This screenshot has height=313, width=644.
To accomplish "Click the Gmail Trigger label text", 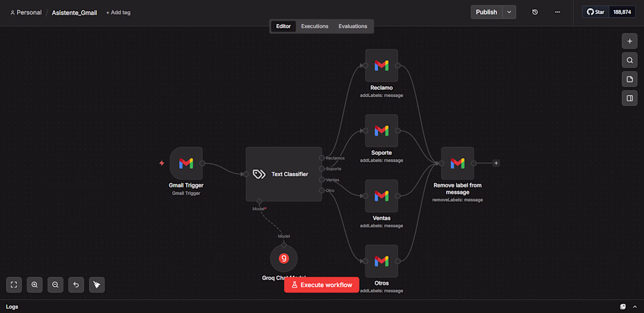I will [x=186, y=185].
